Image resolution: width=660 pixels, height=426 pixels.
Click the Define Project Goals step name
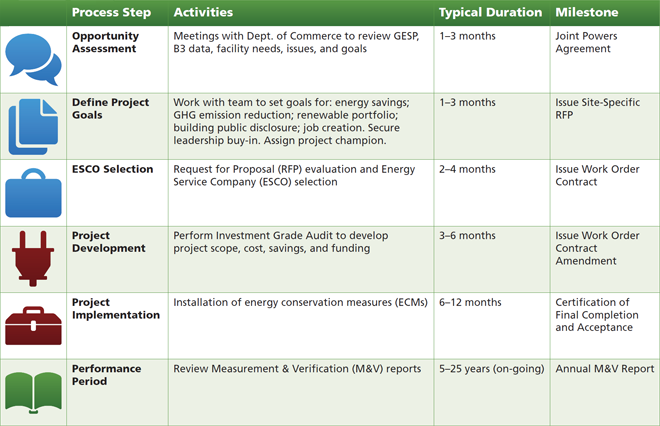click(110, 109)
